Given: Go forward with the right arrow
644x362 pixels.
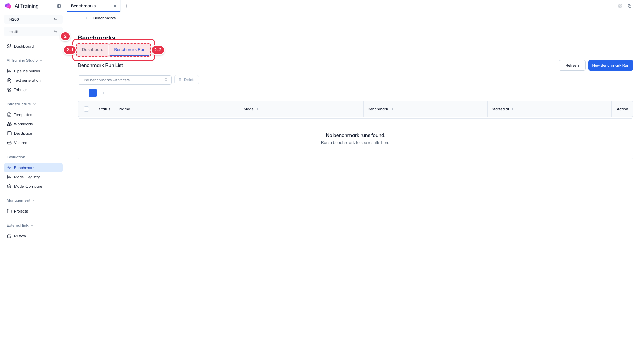Looking at the screenshot, I should (x=86, y=18).
